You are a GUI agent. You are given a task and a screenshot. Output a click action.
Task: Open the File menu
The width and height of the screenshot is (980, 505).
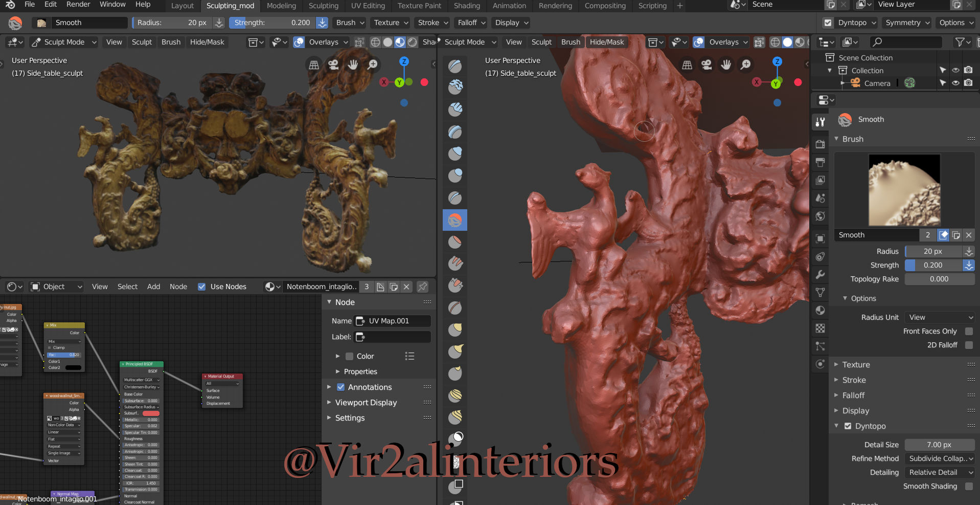pos(30,5)
